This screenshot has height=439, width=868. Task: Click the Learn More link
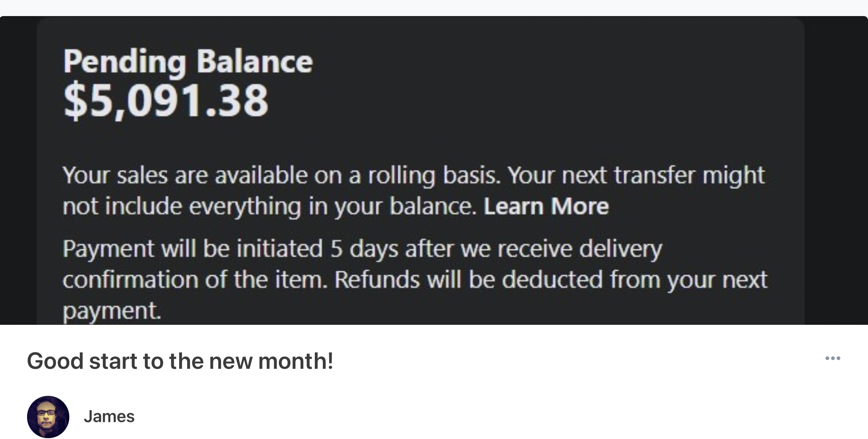click(546, 206)
